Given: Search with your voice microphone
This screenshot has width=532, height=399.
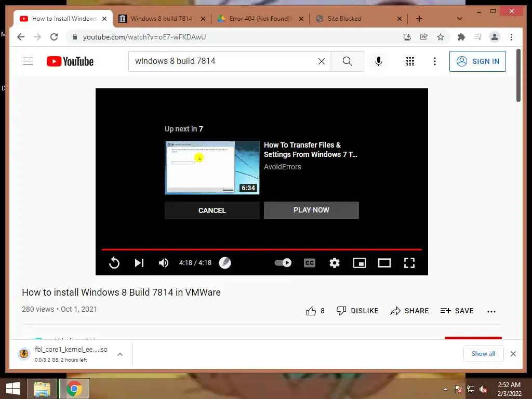Looking at the screenshot, I should (x=379, y=61).
